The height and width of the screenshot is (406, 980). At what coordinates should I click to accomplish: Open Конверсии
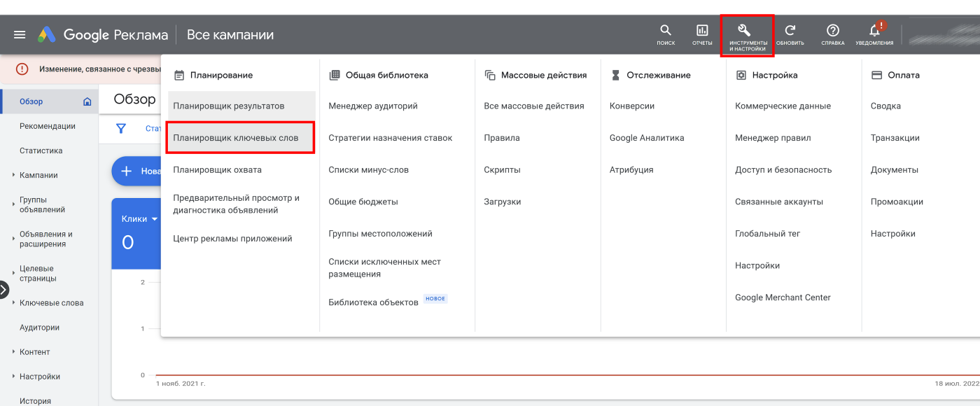coord(632,106)
